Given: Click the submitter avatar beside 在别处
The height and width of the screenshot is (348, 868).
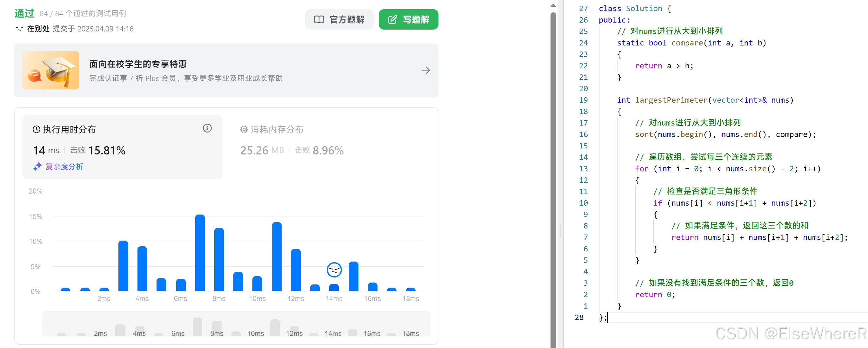Looking at the screenshot, I should point(19,29).
